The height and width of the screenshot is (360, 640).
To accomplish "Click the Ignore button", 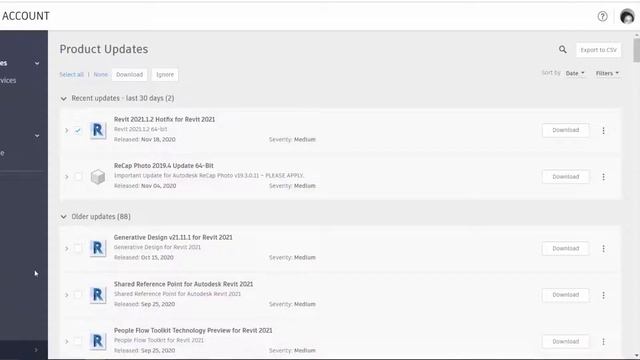I will (165, 75).
